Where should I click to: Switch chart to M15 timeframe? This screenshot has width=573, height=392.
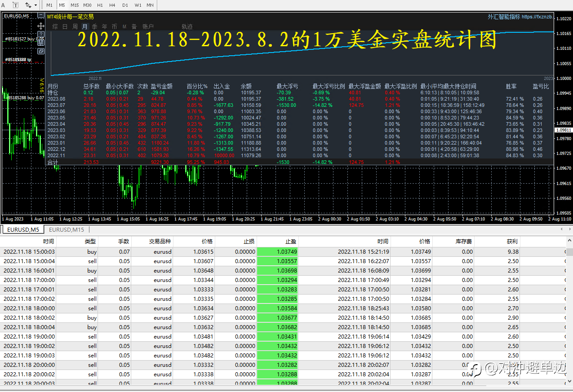(x=75, y=5)
